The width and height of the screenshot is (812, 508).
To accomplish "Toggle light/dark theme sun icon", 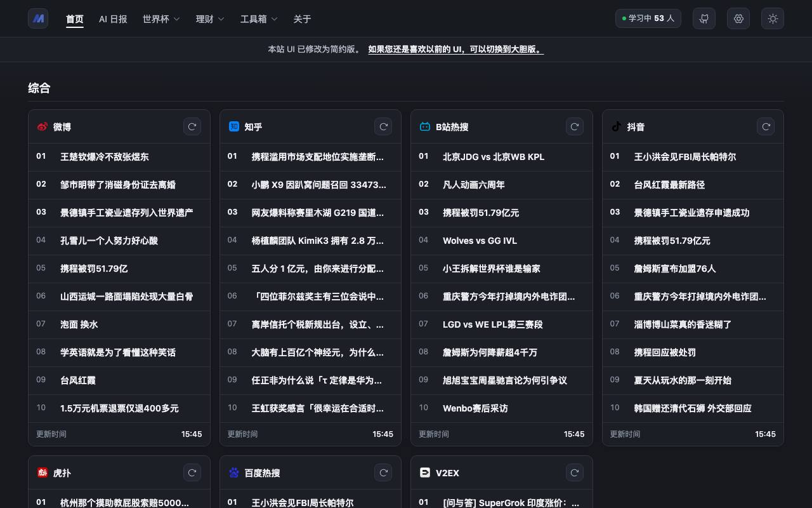I will 773,18.
